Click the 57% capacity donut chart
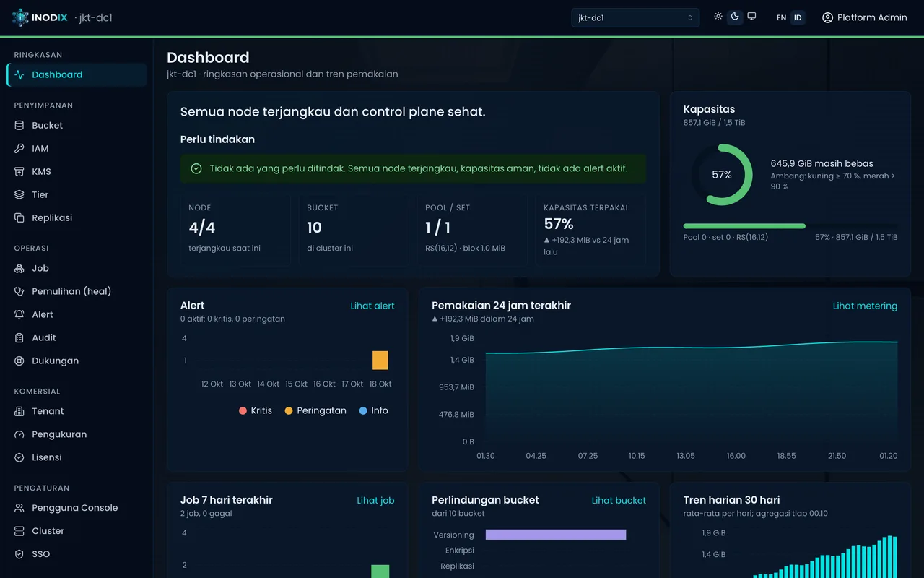 coord(722,175)
